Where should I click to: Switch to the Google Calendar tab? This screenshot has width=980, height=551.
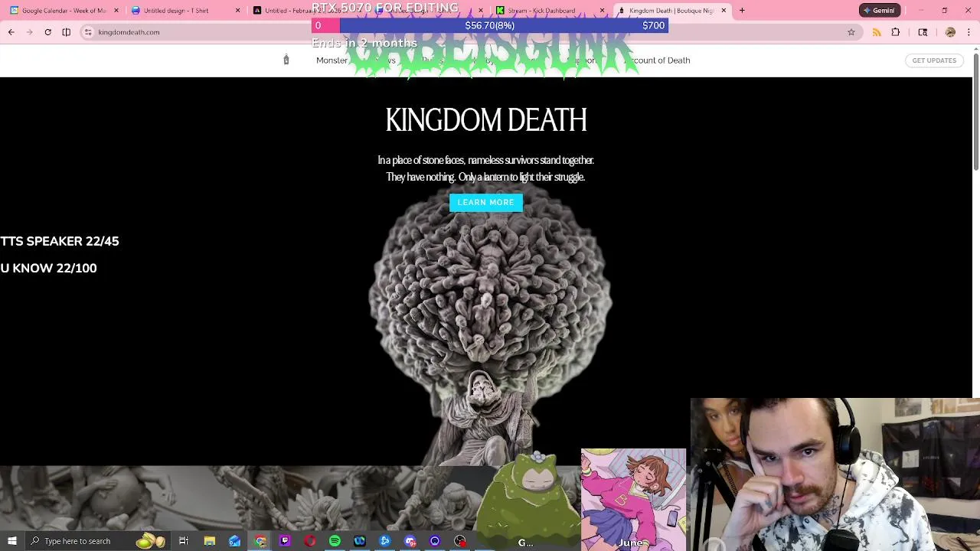[x=65, y=11]
